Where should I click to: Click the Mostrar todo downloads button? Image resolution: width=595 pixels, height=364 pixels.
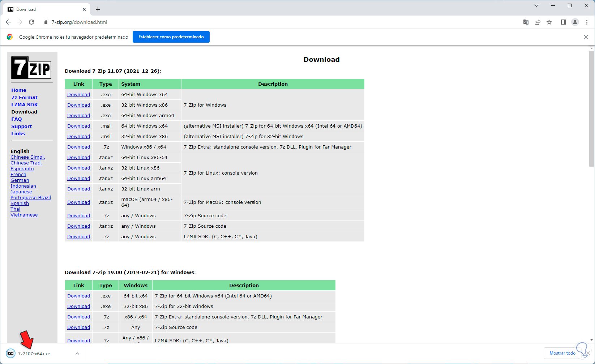(x=562, y=353)
